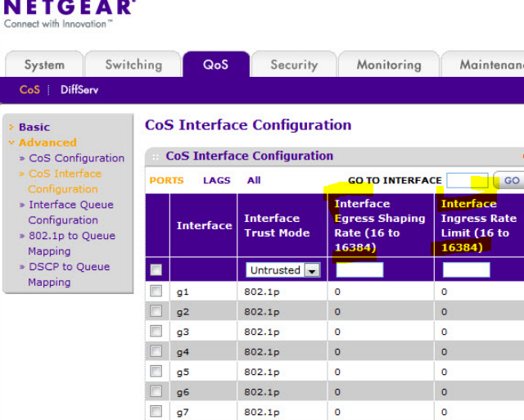Open CoS Configuration page link
The image size is (524, 420).
[x=76, y=158]
